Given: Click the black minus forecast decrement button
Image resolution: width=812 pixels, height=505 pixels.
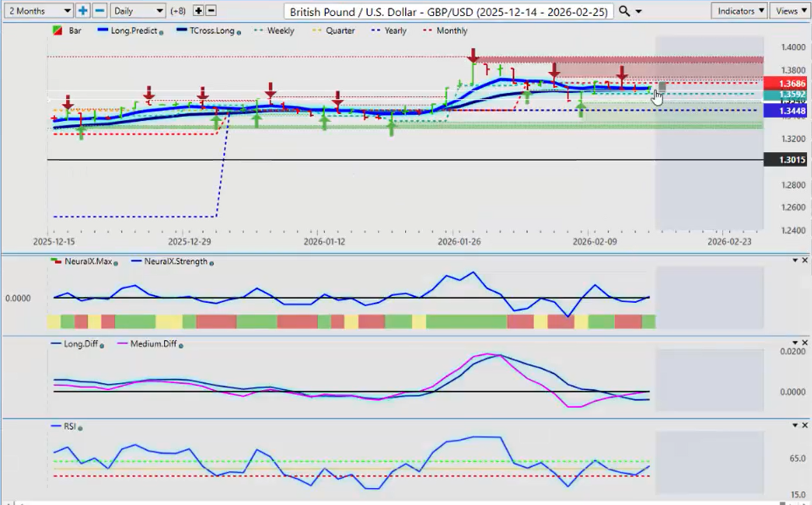Looking at the screenshot, I should point(211,11).
